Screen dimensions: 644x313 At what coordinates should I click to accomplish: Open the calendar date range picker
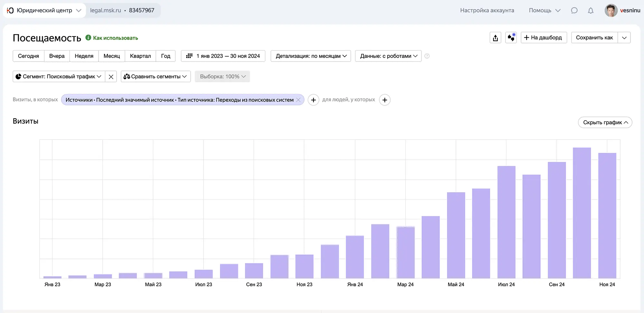coord(223,56)
